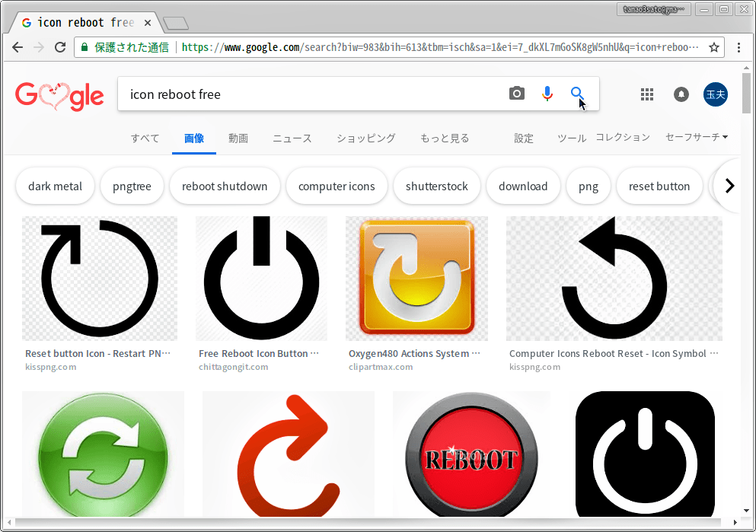The height and width of the screenshot is (532, 756).
Task: Filter by 'download' chip
Action: coord(523,186)
